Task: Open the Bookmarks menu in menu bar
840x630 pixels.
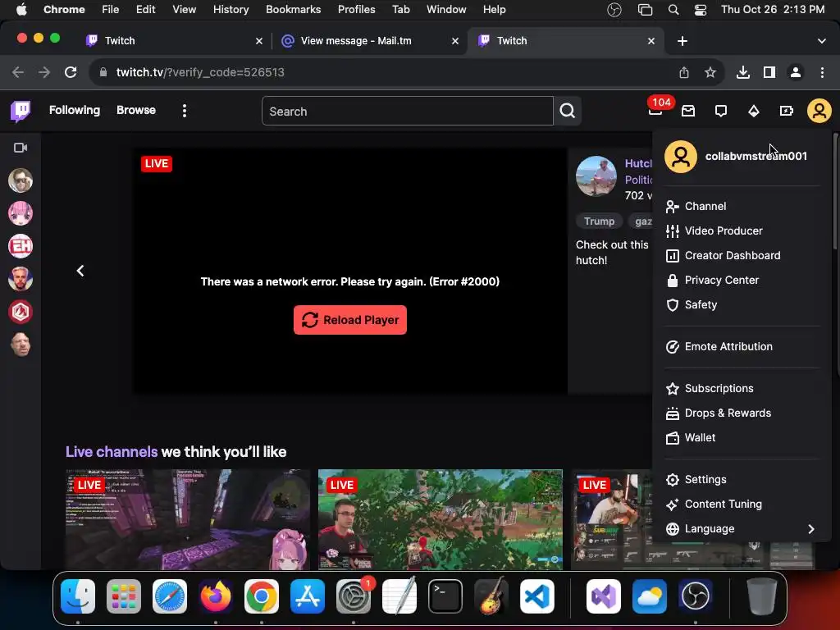Action: click(293, 10)
